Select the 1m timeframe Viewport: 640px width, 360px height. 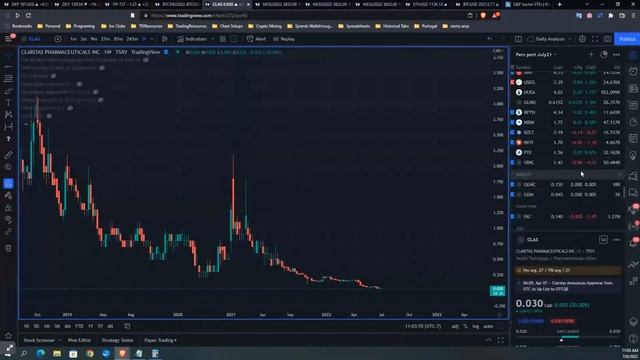coord(73,39)
